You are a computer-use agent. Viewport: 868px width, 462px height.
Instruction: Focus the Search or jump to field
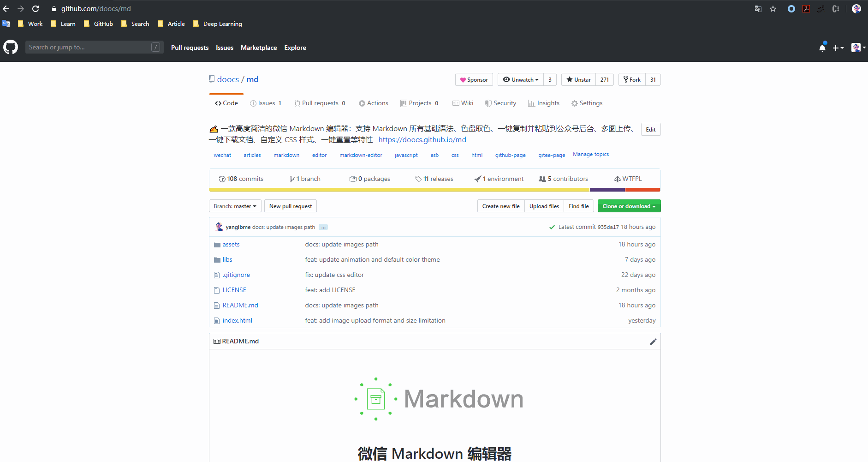pyautogui.click(x=94, y=47)
